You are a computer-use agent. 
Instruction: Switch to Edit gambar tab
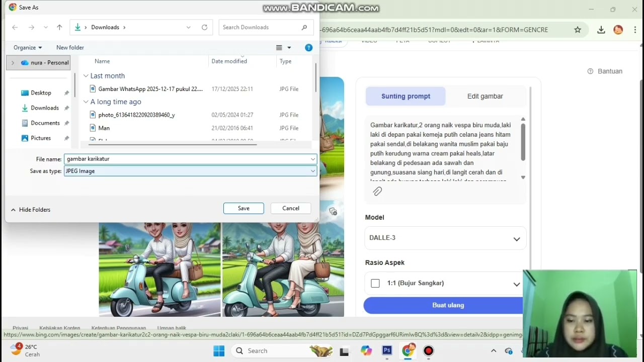click(485, 96)
